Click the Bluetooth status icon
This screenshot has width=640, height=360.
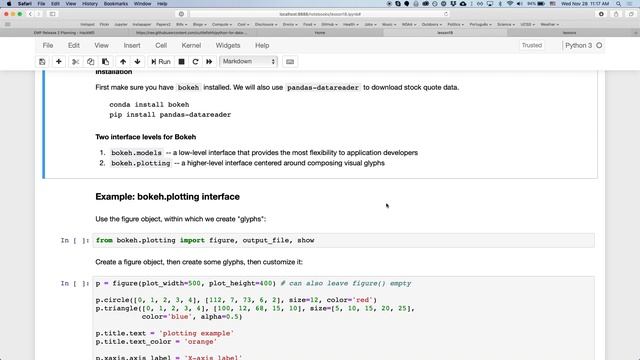click(x=500, y=4)
